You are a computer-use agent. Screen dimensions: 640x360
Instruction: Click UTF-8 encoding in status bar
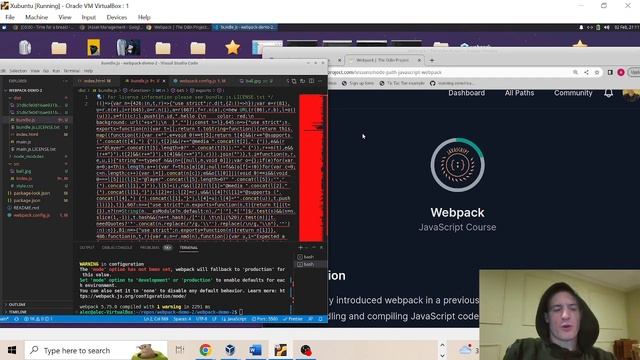(x=202, y=319)
